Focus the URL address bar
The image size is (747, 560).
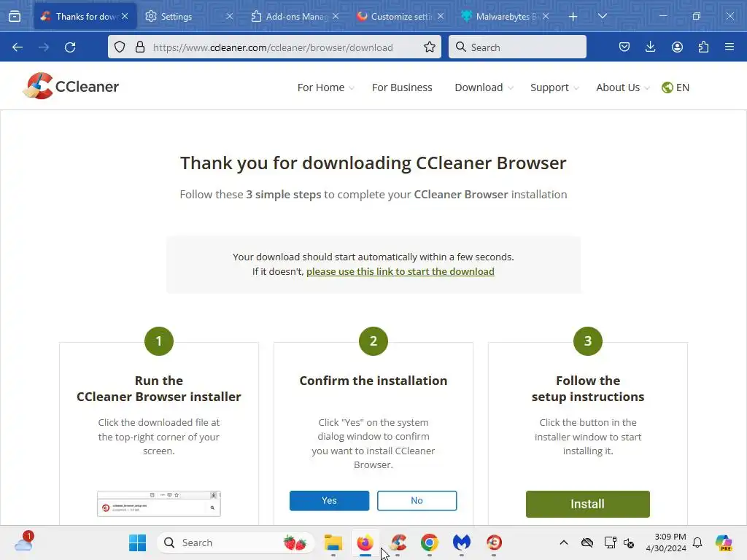point(273,47)
